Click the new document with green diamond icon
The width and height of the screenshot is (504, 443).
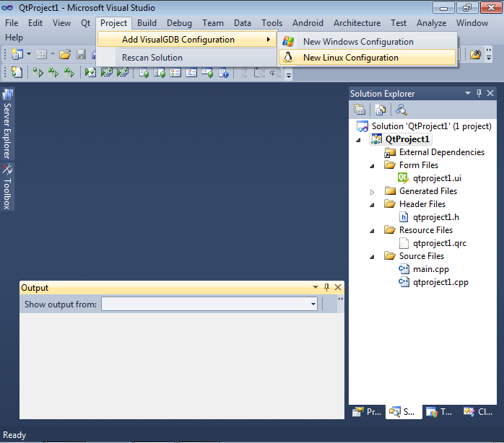[x=17, y=72]
